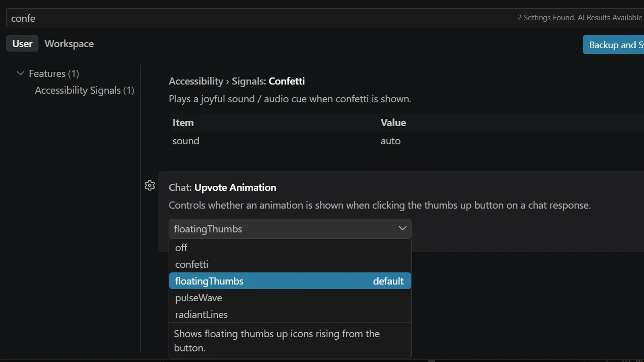Focus the settings search field containing "confe"
The height and width of the screenshot is (362, 644).
coord(324,18)
